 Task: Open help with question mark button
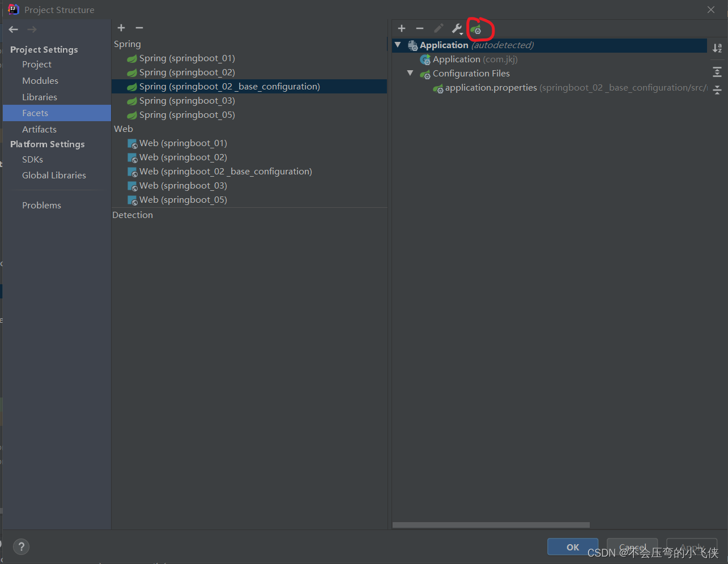[x=21, y=546]
